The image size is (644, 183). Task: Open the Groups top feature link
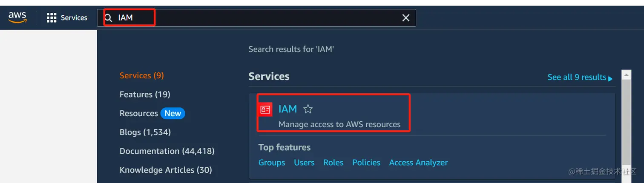click(272, 163)
